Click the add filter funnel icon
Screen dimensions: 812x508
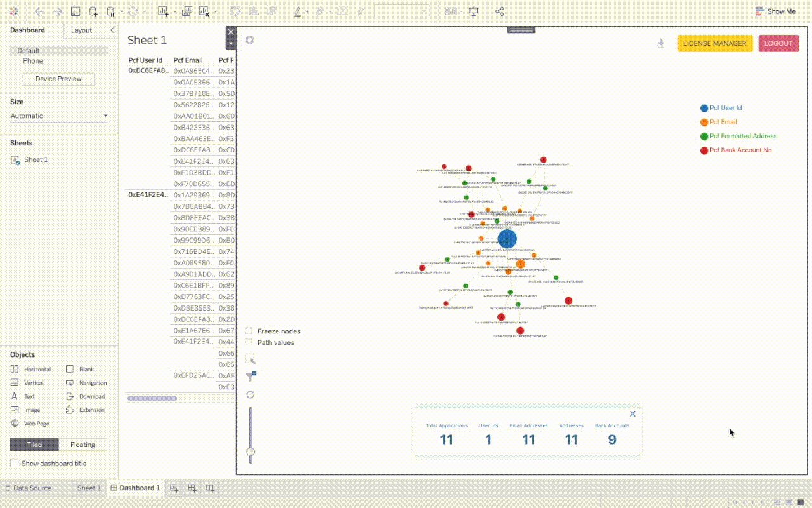251,375
